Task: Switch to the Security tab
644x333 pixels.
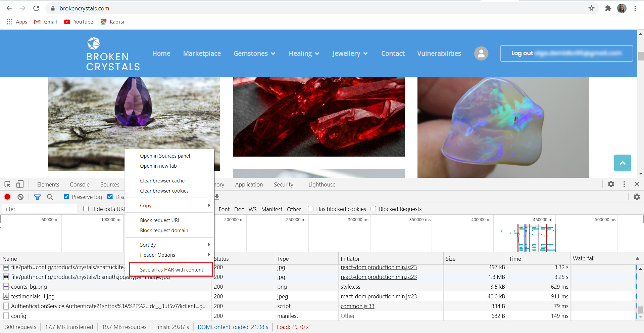Action: click(283, 184)
